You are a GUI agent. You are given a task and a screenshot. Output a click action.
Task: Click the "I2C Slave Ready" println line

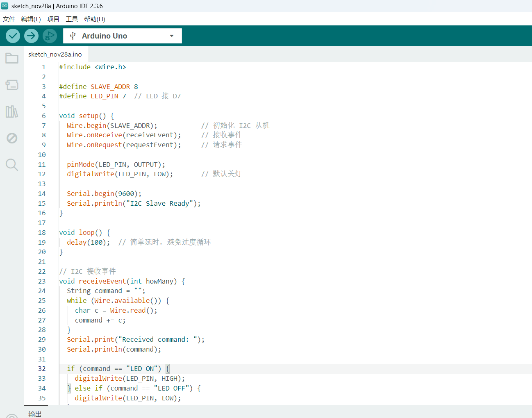134,204
